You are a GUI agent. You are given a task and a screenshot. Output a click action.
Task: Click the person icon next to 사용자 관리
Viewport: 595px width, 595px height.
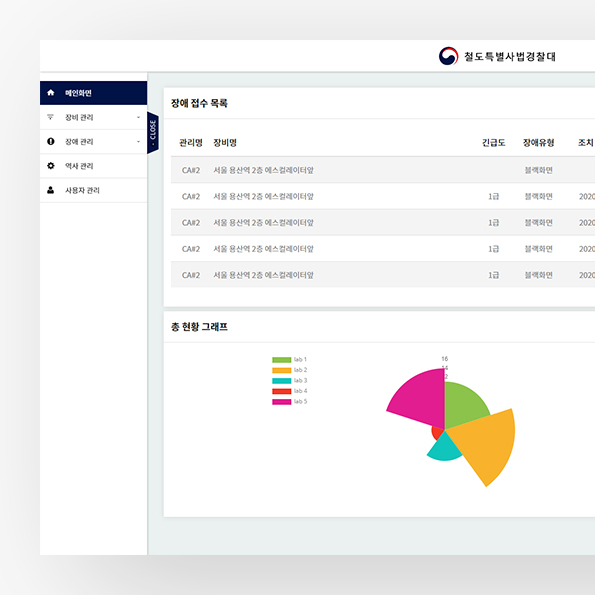coord(50,190)
